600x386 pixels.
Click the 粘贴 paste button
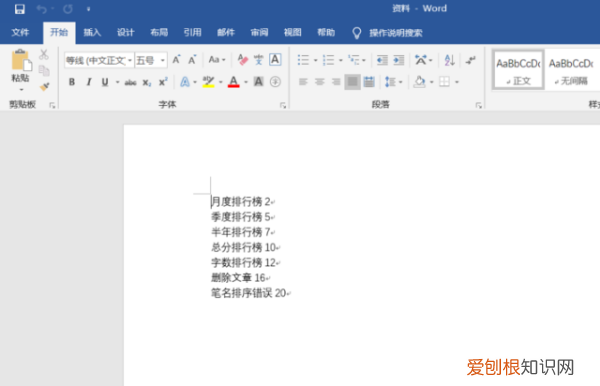pos(20,66)
